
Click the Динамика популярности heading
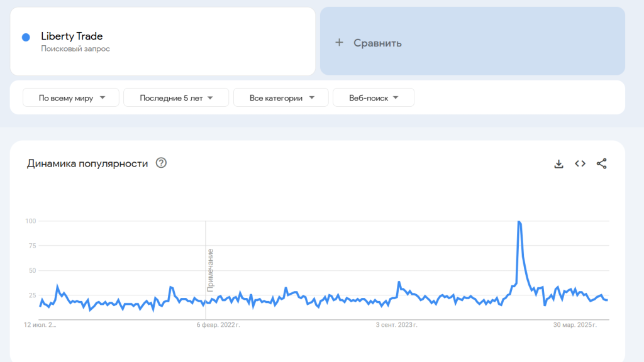pos(87,163)
